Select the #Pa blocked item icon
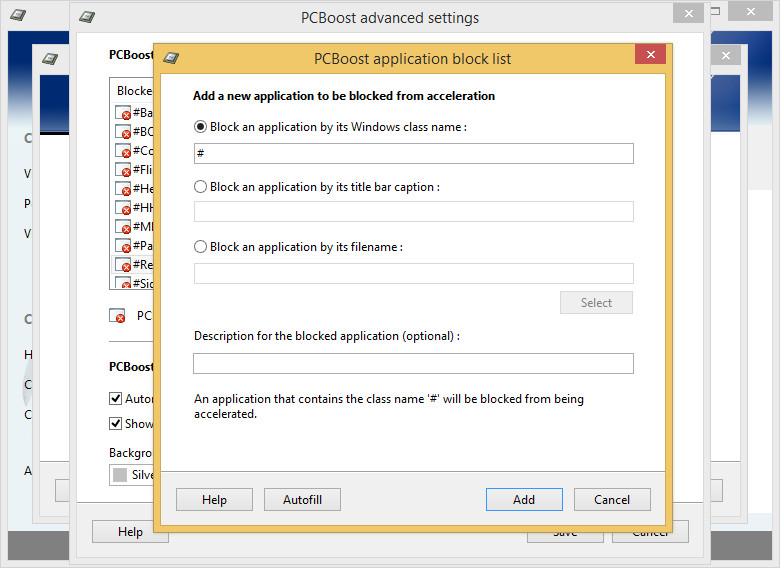The height and width of the screenshot is (568, 780). point(123,245)
